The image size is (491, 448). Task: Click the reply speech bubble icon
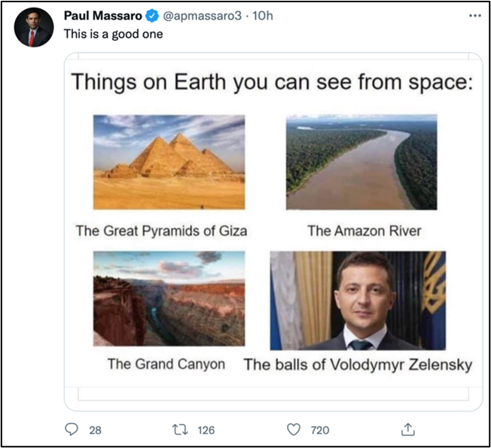pyautogui.click(x=72, y=429)
